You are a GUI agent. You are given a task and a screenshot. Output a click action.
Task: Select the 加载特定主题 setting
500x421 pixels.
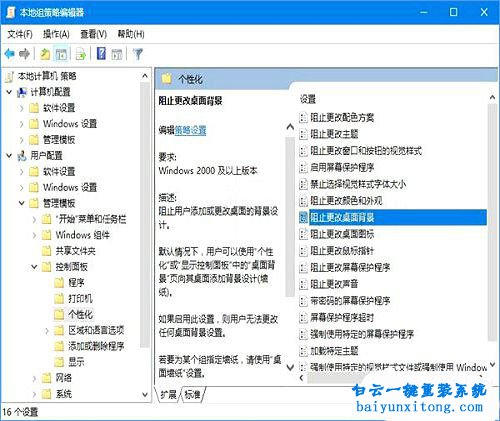click(x=334, y=351)
